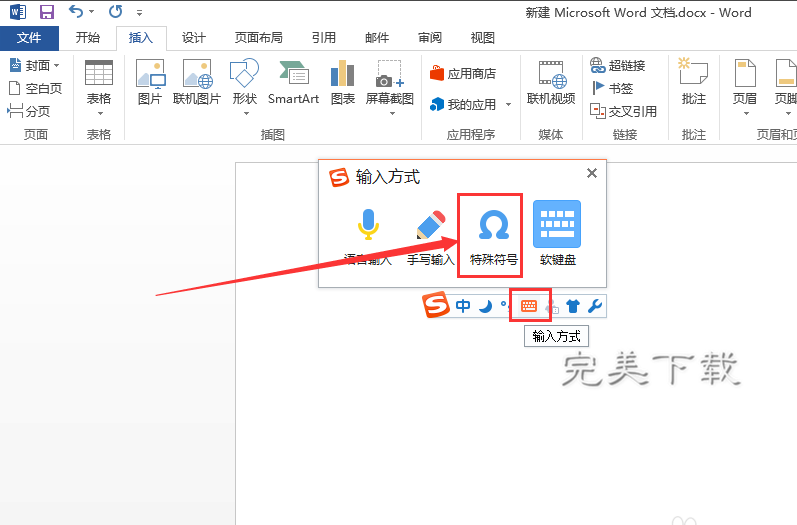Insert online pictures with 联机图片

(197, 81)
